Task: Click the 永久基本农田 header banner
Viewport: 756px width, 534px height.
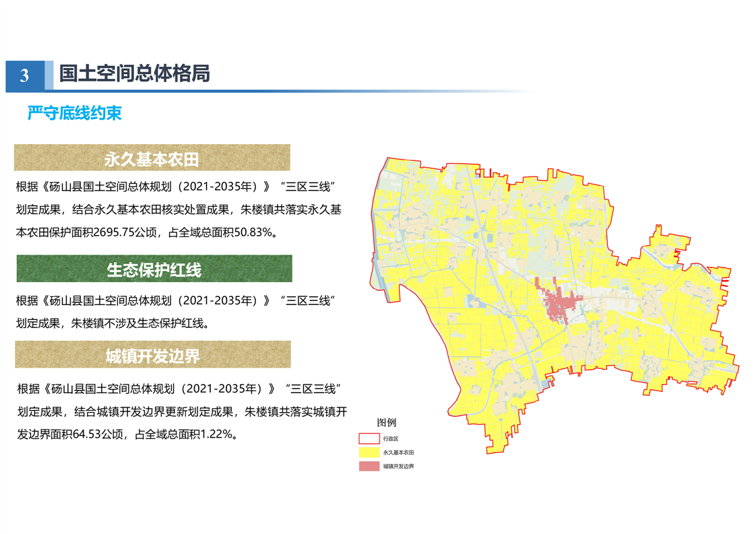Action: pos(152,159)
